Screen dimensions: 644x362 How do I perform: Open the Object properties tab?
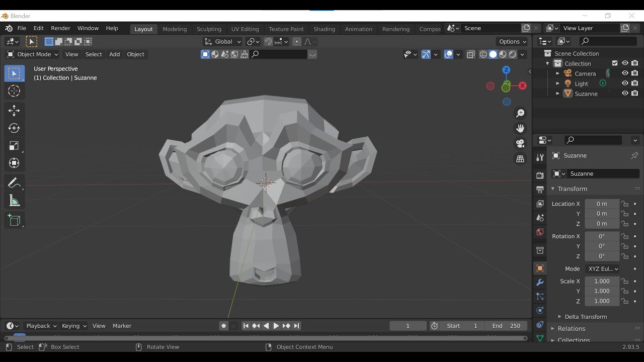[x=540, y=268]
